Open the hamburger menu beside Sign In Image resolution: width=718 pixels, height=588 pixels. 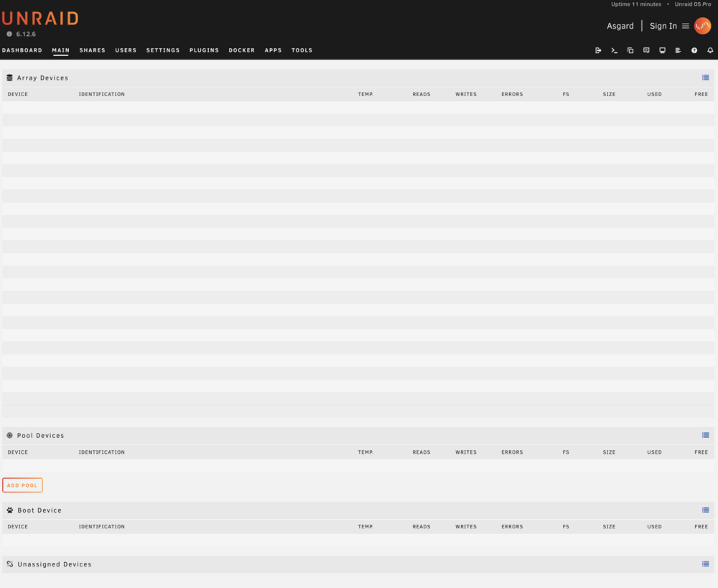tap(686, 26)
